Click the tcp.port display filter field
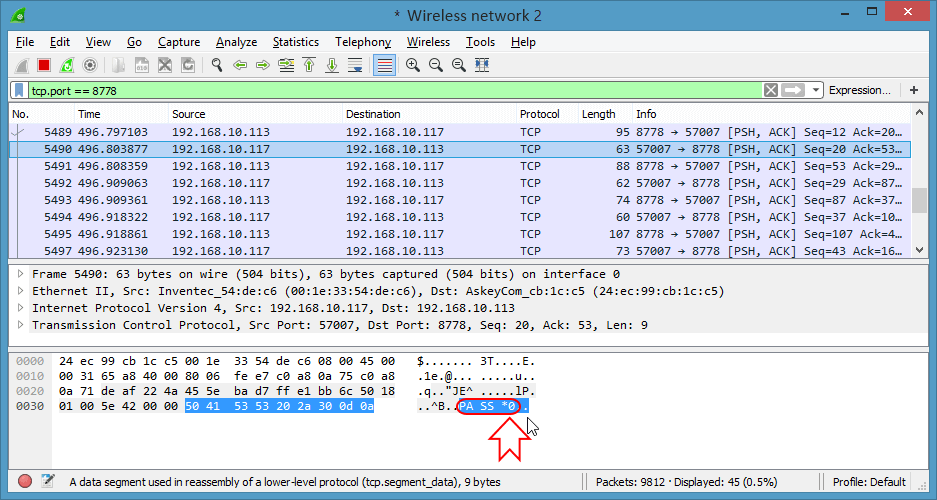Screen dimensions: 937x500 click(x=390, y=90)
